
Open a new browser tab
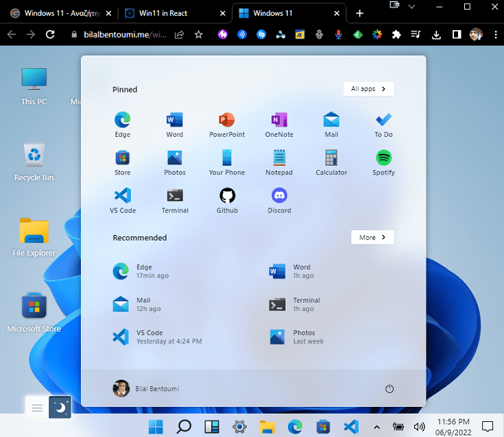tap(360, 13)
